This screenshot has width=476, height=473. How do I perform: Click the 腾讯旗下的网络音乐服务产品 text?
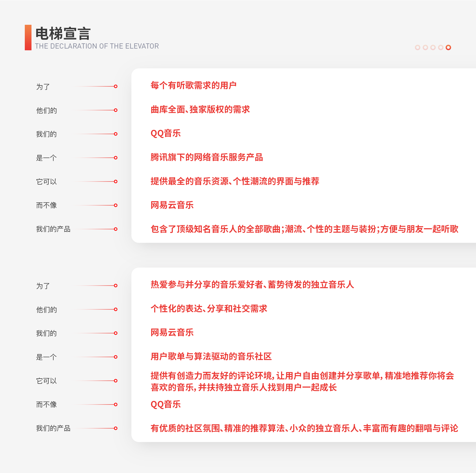click(207, 157)
